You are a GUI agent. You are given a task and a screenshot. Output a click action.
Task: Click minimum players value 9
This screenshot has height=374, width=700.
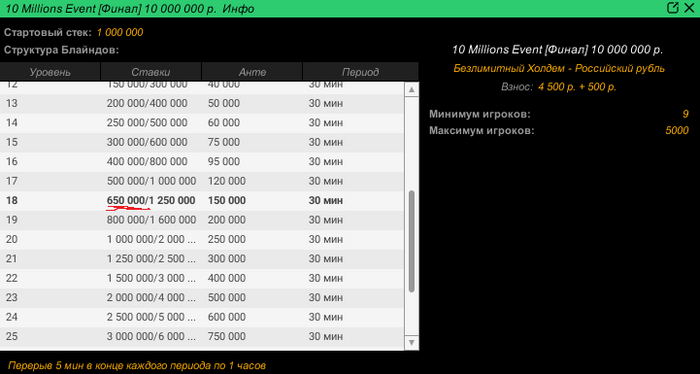coord(685,114)
